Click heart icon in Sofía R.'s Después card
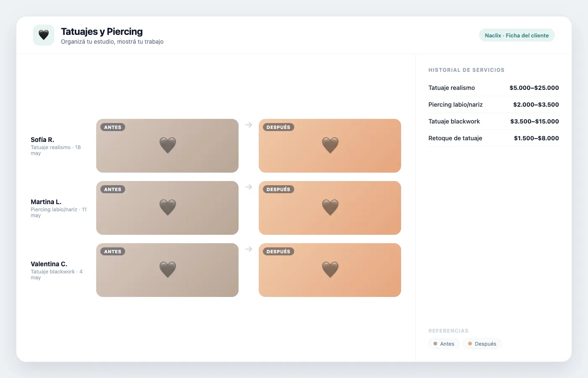This screenshot has width=588, height=378. [330, 145]
